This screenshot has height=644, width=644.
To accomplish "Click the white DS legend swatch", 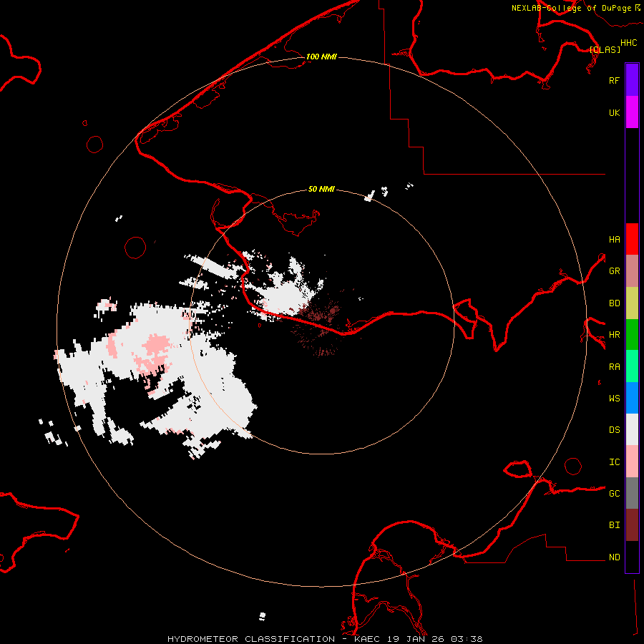I will coord(632,429).
